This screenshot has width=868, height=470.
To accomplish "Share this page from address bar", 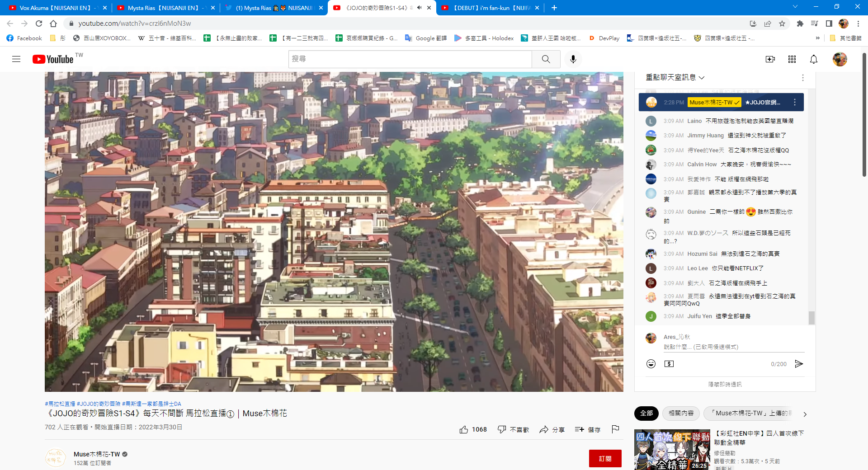I will 768,23.
